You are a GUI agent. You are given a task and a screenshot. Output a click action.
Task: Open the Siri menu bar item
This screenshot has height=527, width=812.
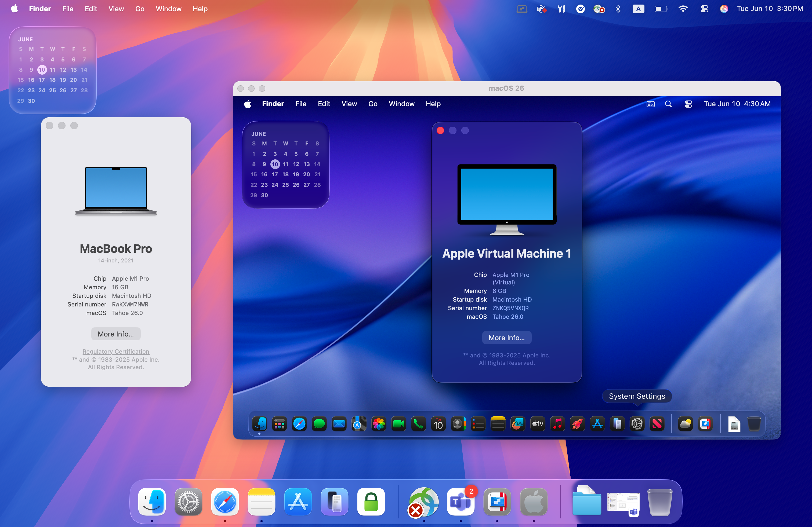pyautogui.click(x=724, y=9)
